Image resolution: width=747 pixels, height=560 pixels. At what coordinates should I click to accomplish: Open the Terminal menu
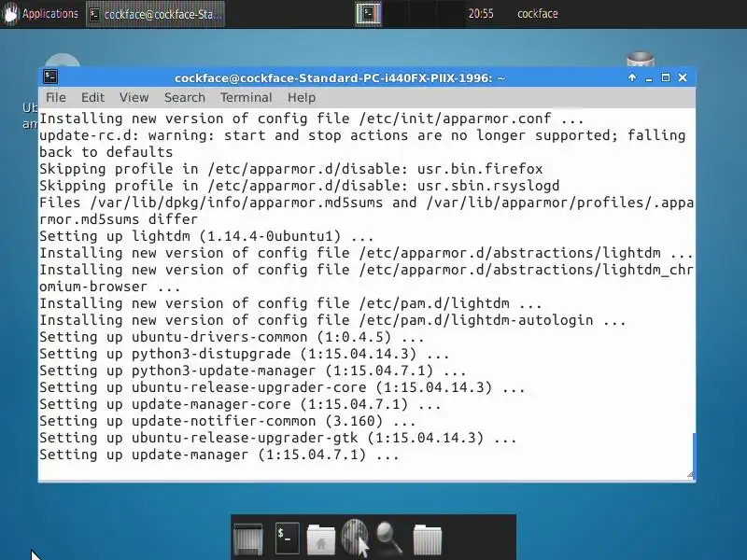pyautogui.click(x=246, y=98)
